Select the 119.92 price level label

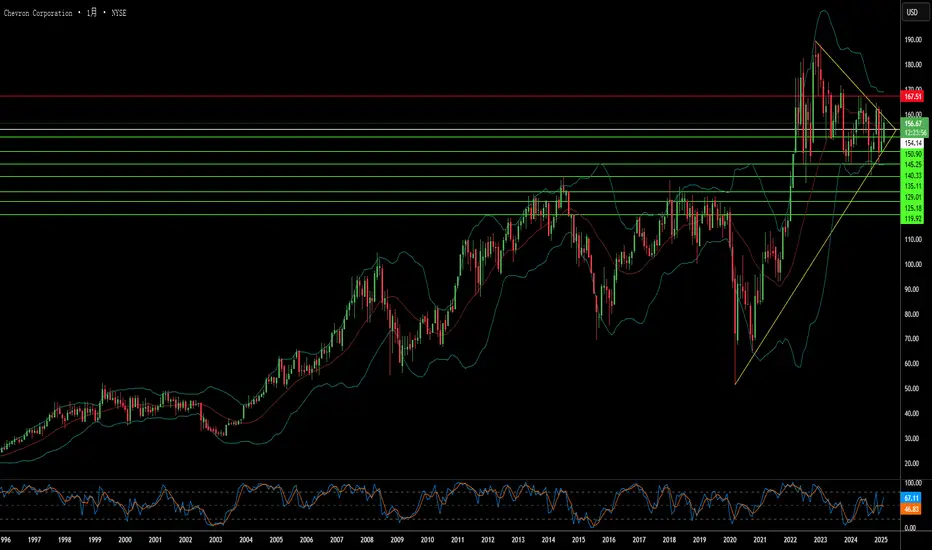[912, 217]
